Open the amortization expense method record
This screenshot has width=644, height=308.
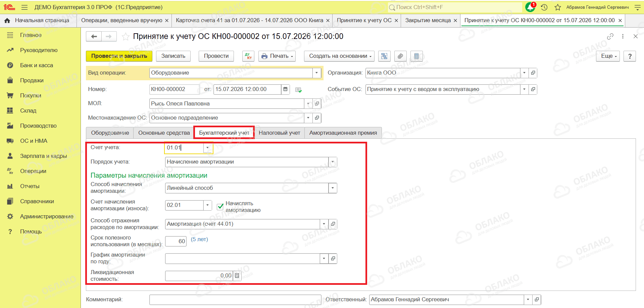333,224
